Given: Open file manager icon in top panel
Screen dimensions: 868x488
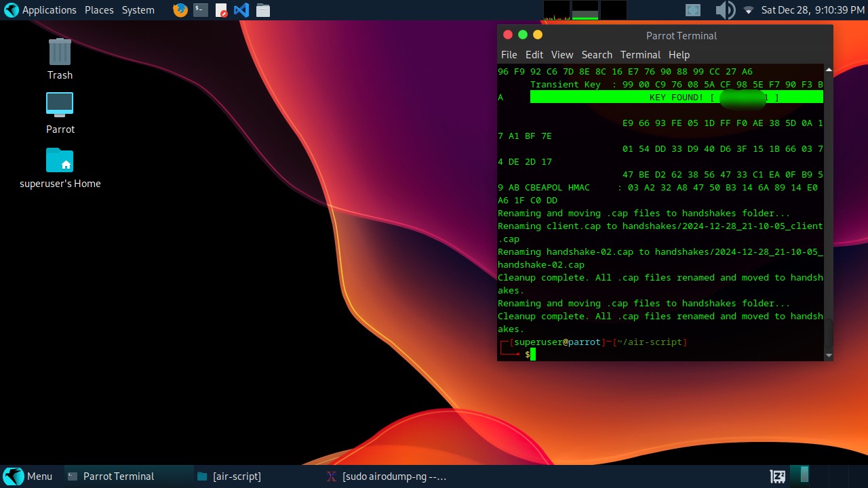Looking at the screenshot, I should pyautogui.click(x=263, y=10).
